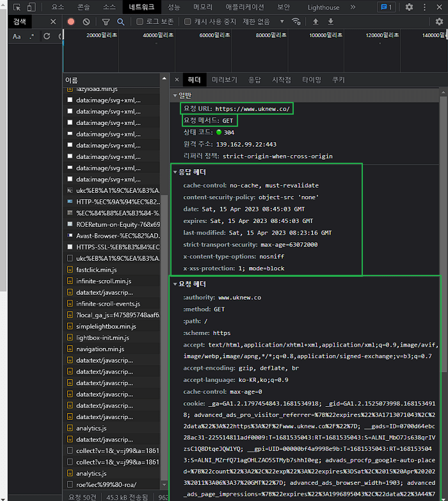Viewport: 448px width, 501px height.
Task: Select the lightbox-init.min.js request
Action: pos(112,338)
